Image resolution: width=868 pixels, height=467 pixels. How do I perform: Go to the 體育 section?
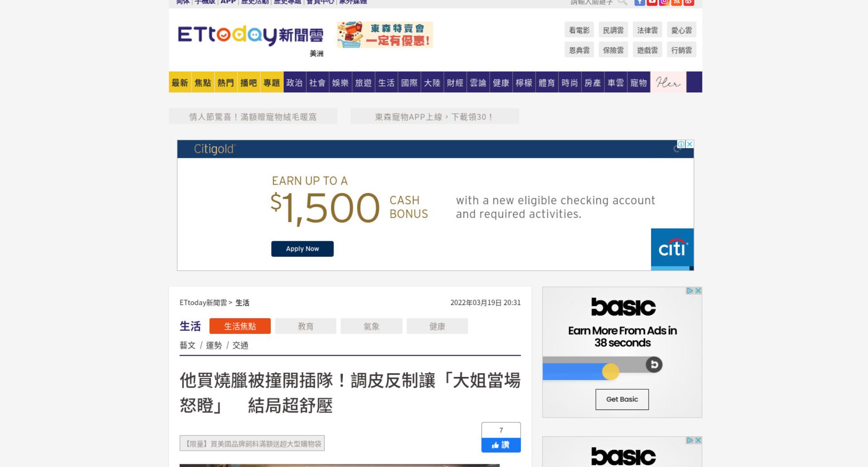pos(547,82)
